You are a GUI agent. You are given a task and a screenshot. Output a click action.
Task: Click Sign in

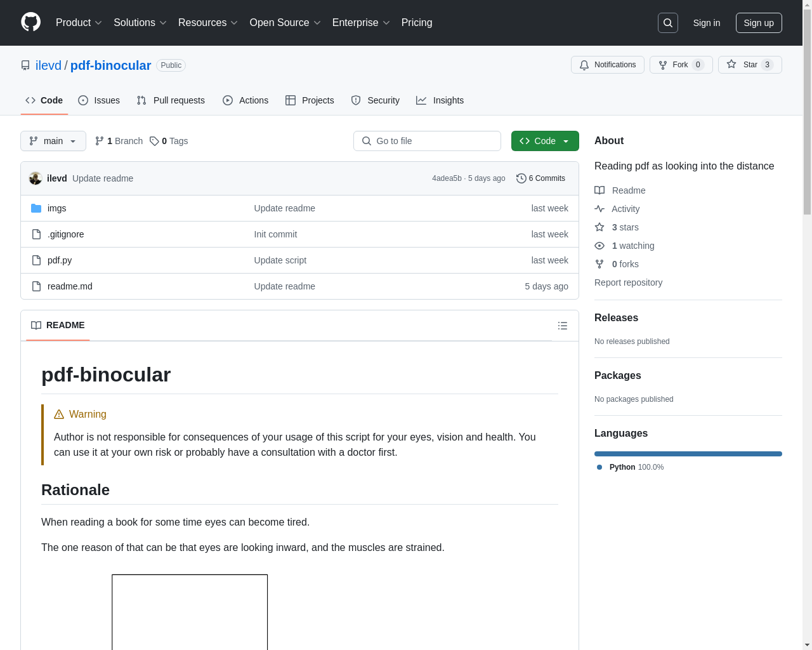click(x=707, y=23)
